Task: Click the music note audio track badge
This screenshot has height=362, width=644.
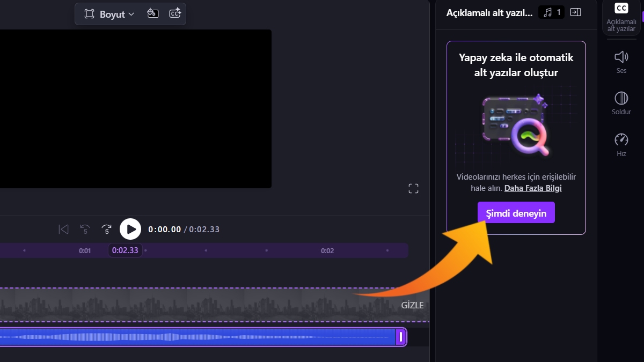Action: (552, 12)
